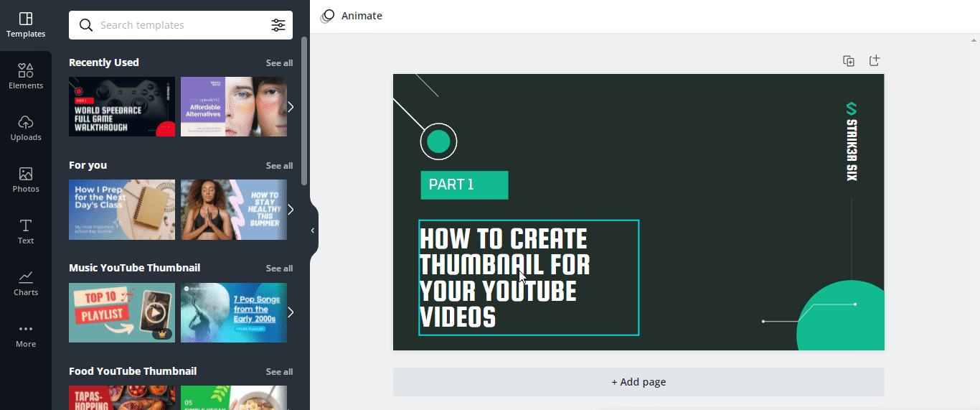Open the Templates sidebar tab

pos(26,25)
